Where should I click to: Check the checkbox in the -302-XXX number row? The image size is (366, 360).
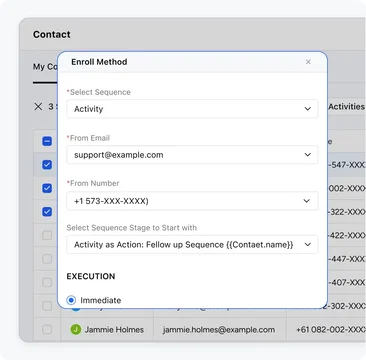tap(47, 306)
